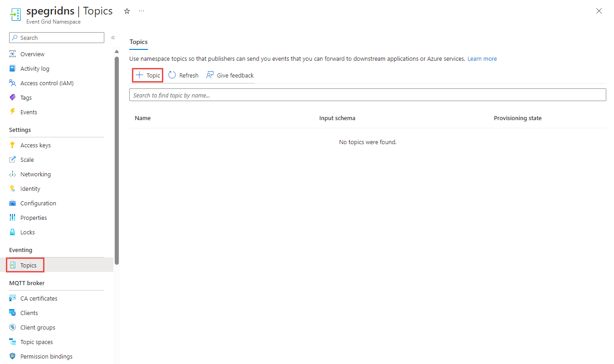Select the Client groups icon

(x=13, y=327)
